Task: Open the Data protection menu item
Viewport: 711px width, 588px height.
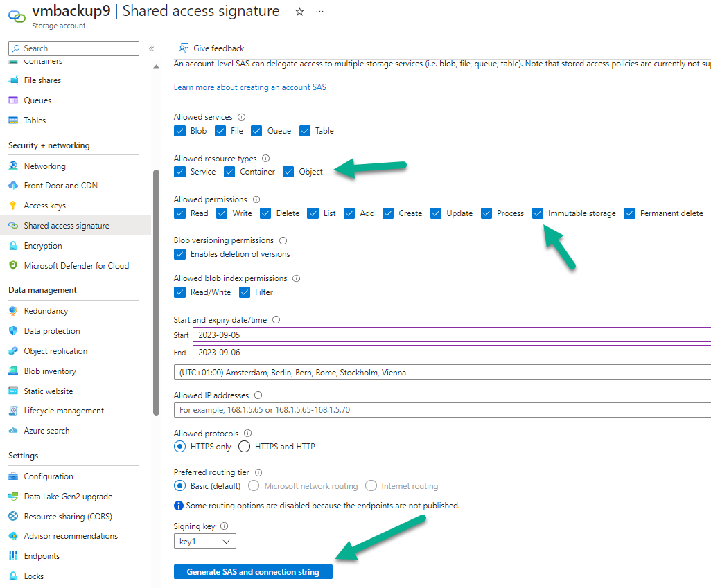Action: pyautogui.click(x=52, y=331)
